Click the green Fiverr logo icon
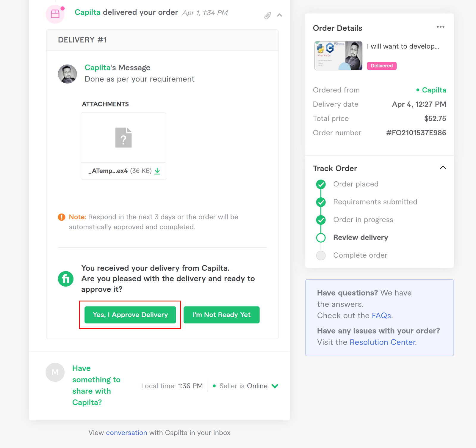The height and width of the screenshot is (448, 476). 66,279
